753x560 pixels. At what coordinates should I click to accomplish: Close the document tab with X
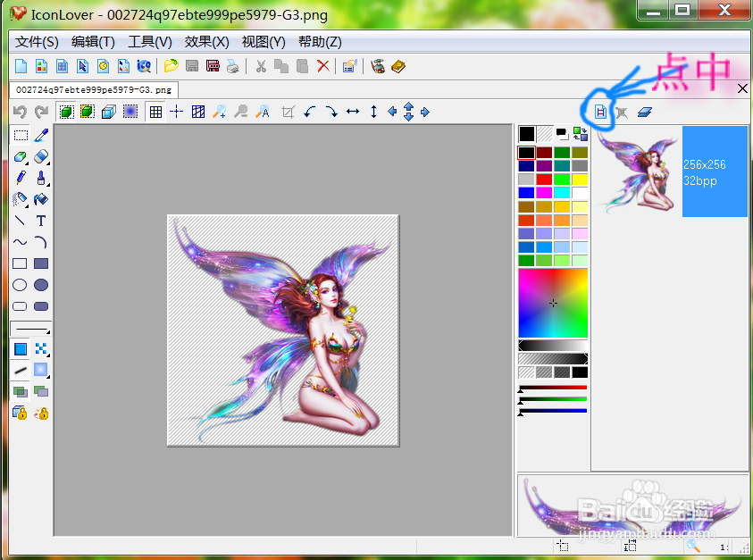tap(742, 88)
